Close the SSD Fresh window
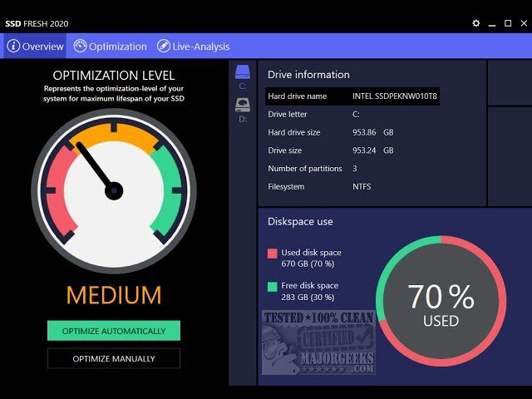Screen dimensions: 532x399 coord(524,23)
